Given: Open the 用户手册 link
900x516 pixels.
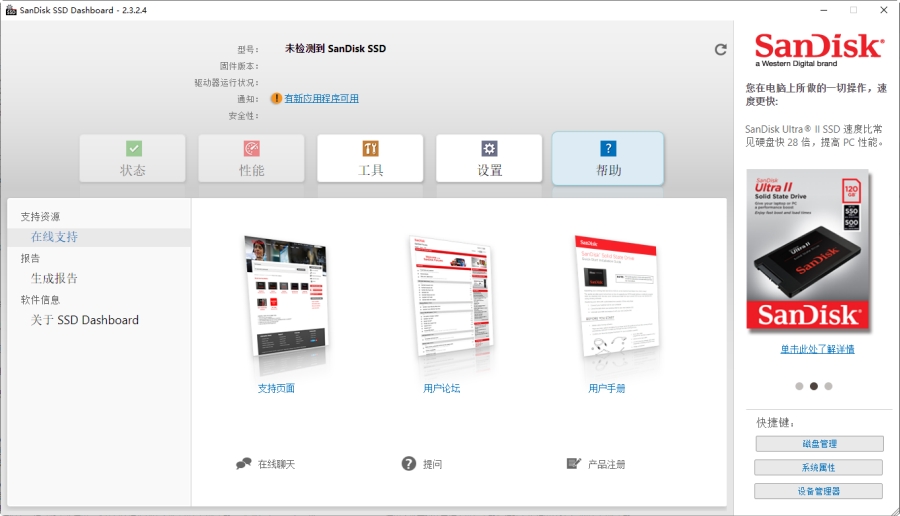Looking at the screenshot, I should [607, 389].
